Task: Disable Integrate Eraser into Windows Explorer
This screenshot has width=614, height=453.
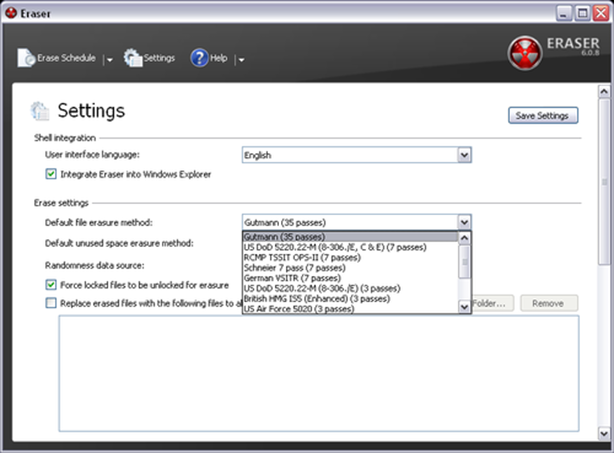Action: tap(52, 174)
